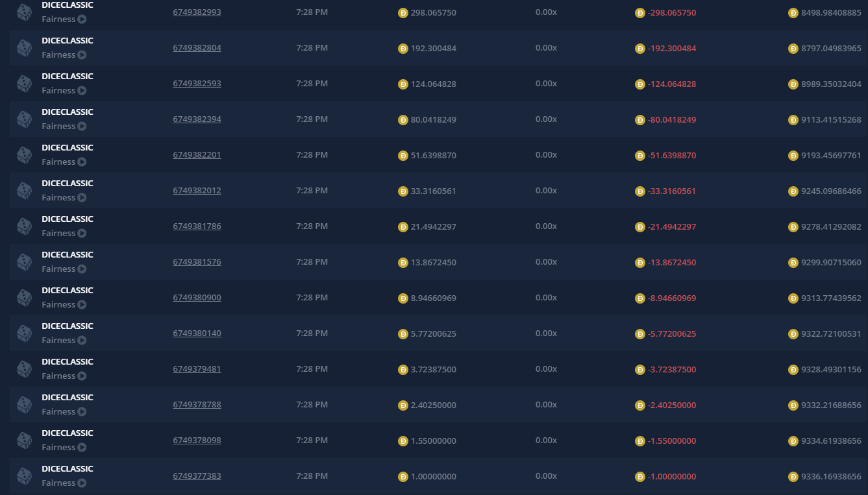Image resolution: width=868 pixels, height=495 pixels.
Task: Open bet ID link 6749382394
Action: (x=197, y=119)
